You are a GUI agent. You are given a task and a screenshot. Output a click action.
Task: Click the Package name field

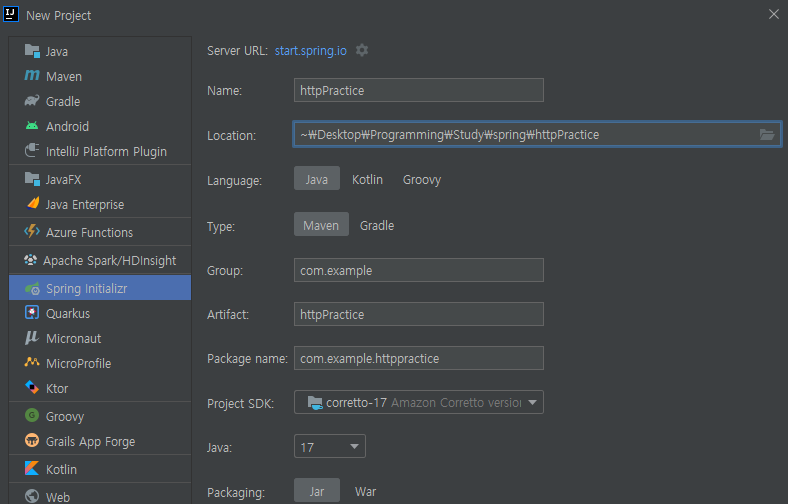click(419, 358)
